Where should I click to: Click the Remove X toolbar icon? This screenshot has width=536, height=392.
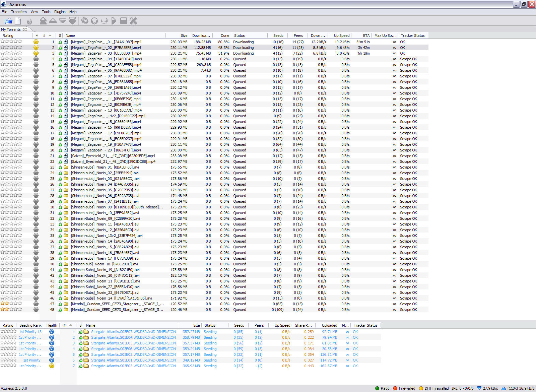133,21
